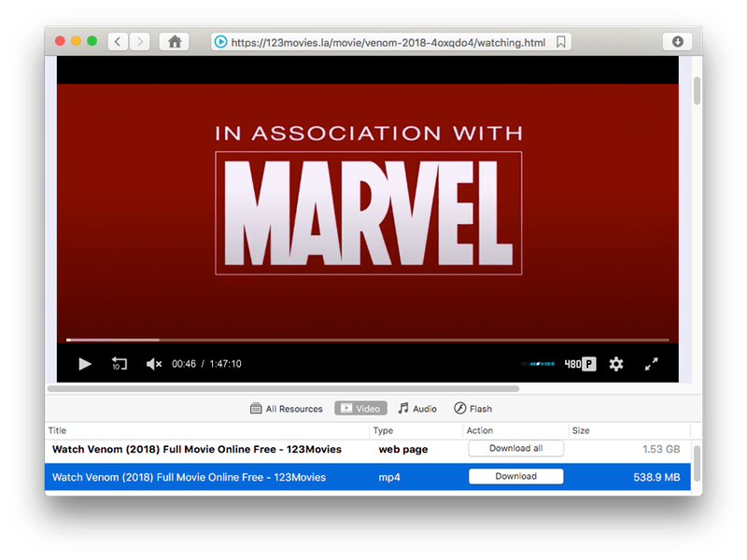Image resolution: width=747 pixels, height=560 pixels.
Task: Open the home page
Action: (175, 42)
